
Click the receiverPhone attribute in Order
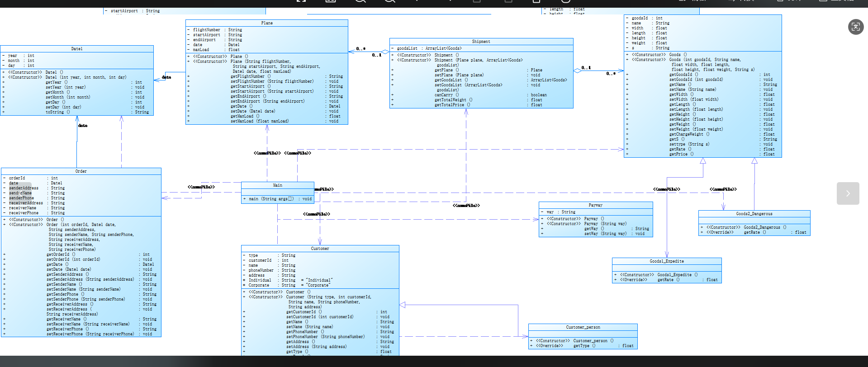tap(24, 213)
